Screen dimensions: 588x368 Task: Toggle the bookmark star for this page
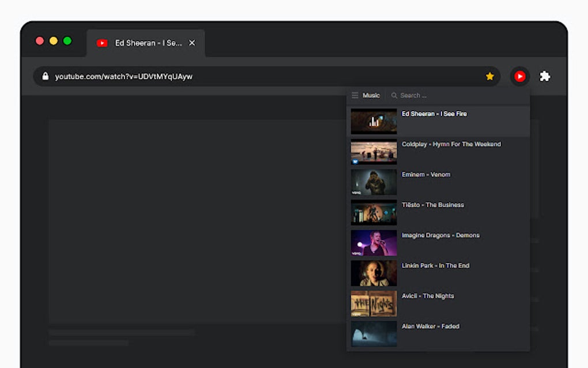(x=489, y=76)
